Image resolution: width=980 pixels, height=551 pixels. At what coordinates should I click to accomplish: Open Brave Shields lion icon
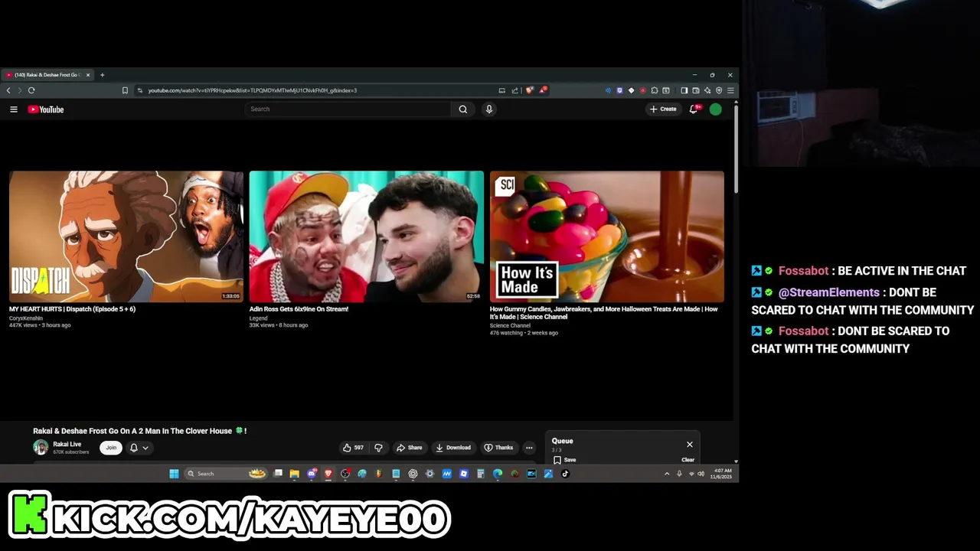[x=530, y=90]
